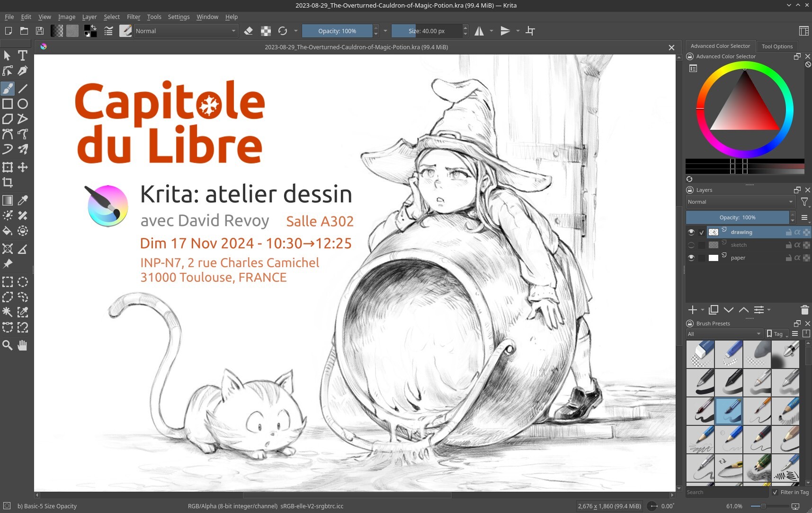Select the Crop tool in the toolbox
This screenshot has width=812, height=513.
pos(8,182)
